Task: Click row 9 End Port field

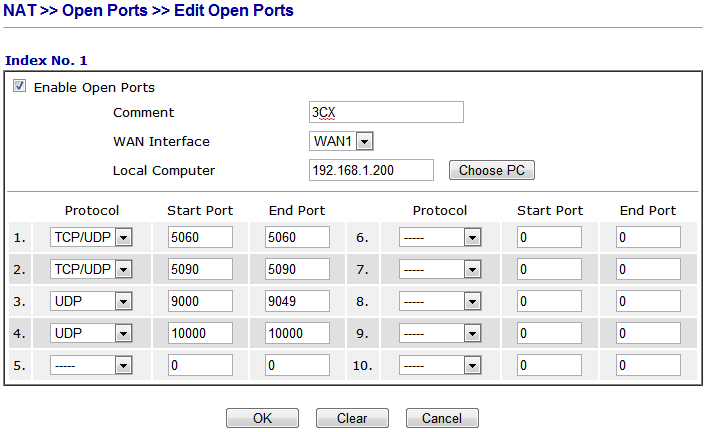Action: point(648,333)
